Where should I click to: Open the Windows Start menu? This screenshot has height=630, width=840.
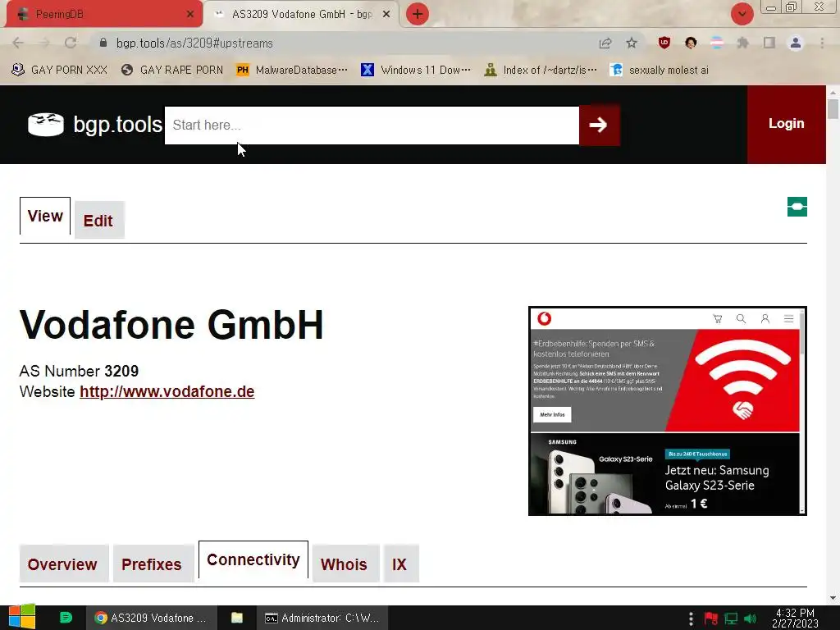[x=21, y=618]
